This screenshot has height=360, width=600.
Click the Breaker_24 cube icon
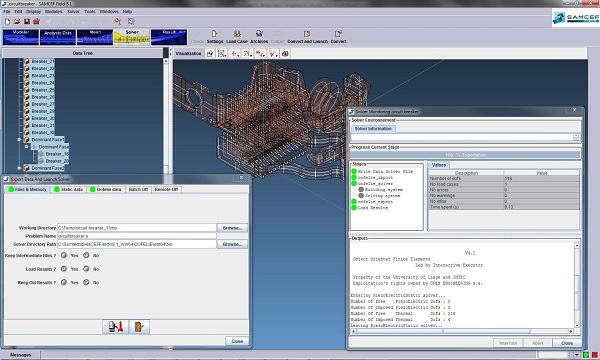[26, 83]
